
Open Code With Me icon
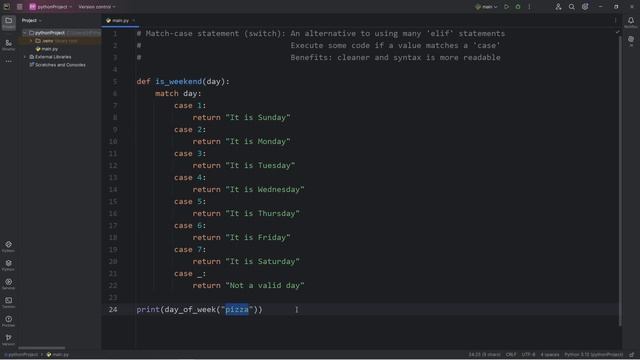(558, 7)
